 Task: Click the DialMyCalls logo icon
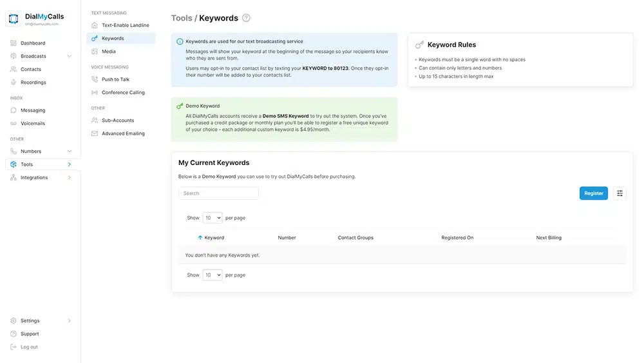(14, 19)
